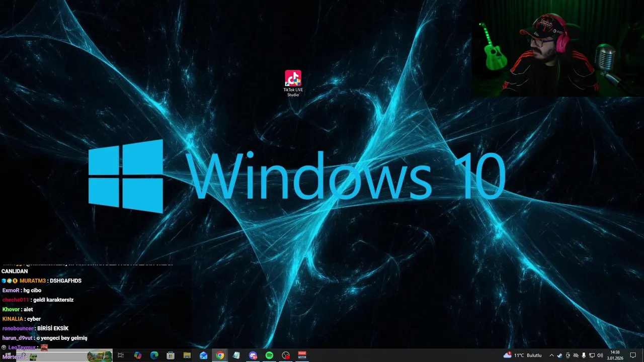Open the OneDrive cloud tray icon

click(576, 355)
